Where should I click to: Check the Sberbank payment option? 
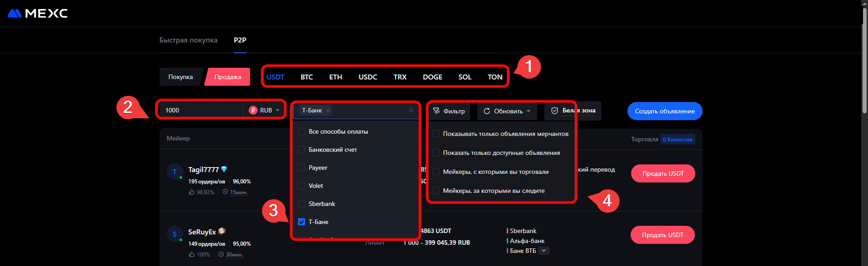302,204
